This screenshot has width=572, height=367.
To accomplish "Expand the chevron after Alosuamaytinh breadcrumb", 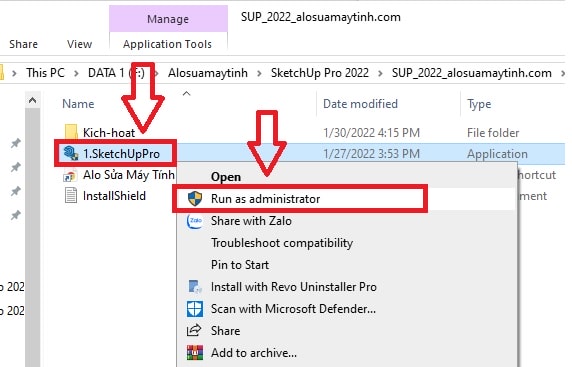I will pos(259,73).
